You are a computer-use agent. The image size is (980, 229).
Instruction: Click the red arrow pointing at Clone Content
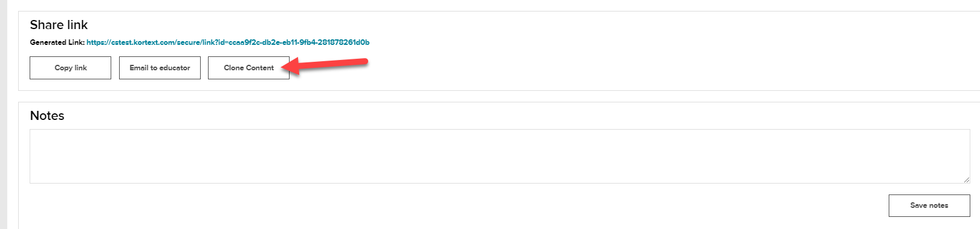(325, 64)
